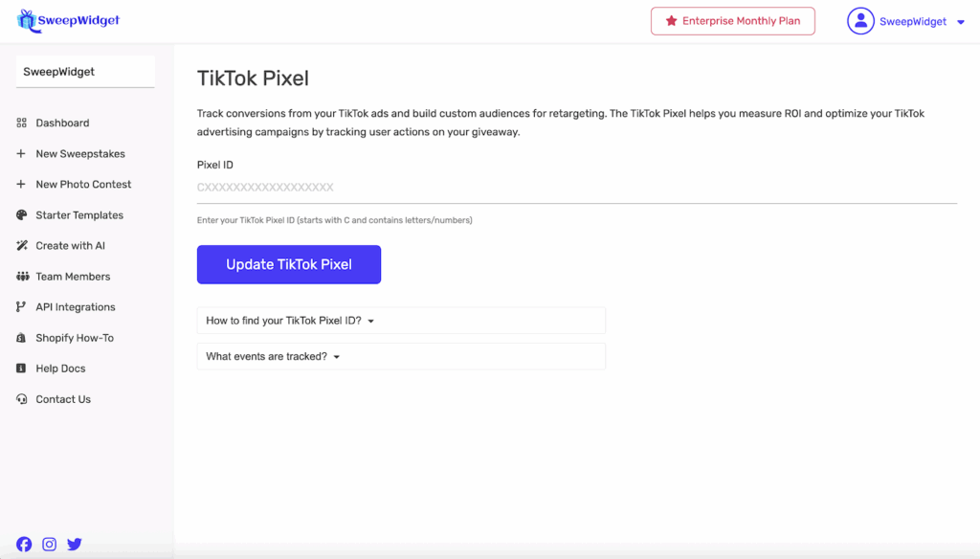Image resolution: width=980 pixels, height=559 pixels.
Task: Click the Dashboard grid icon
Action: 21,123
